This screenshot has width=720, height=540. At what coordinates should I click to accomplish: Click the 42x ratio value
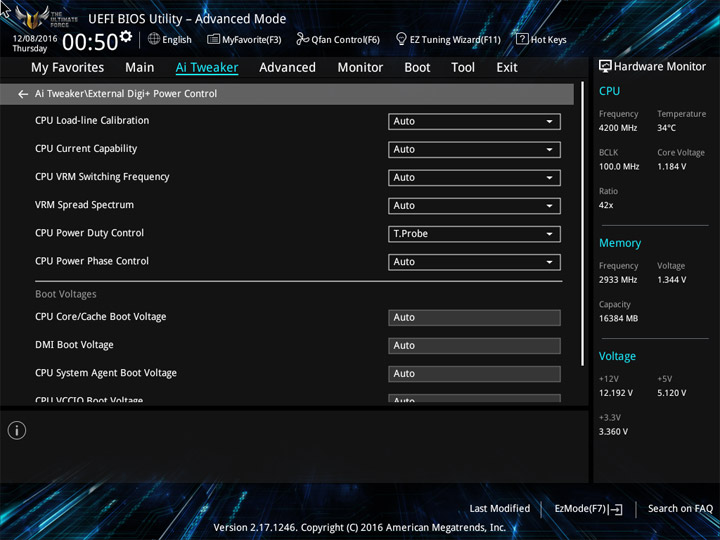point(606,205)
